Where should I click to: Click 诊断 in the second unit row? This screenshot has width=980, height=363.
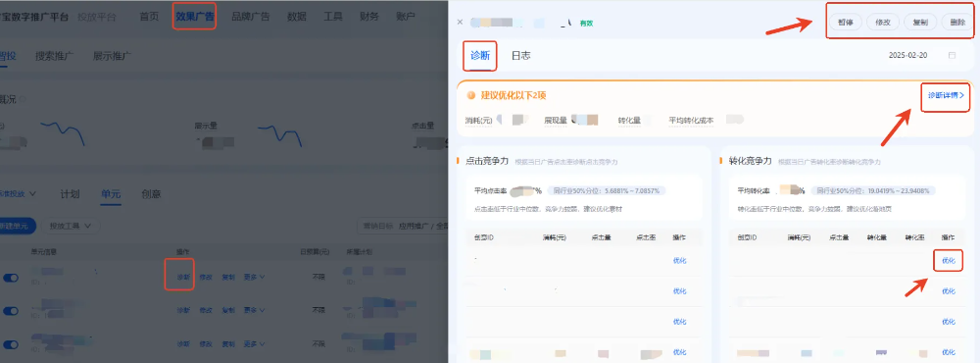point(182,310)
